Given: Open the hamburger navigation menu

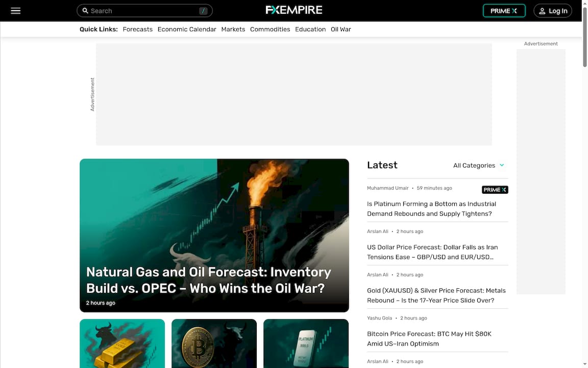Looking at the screenshot, I should point(15,10).
